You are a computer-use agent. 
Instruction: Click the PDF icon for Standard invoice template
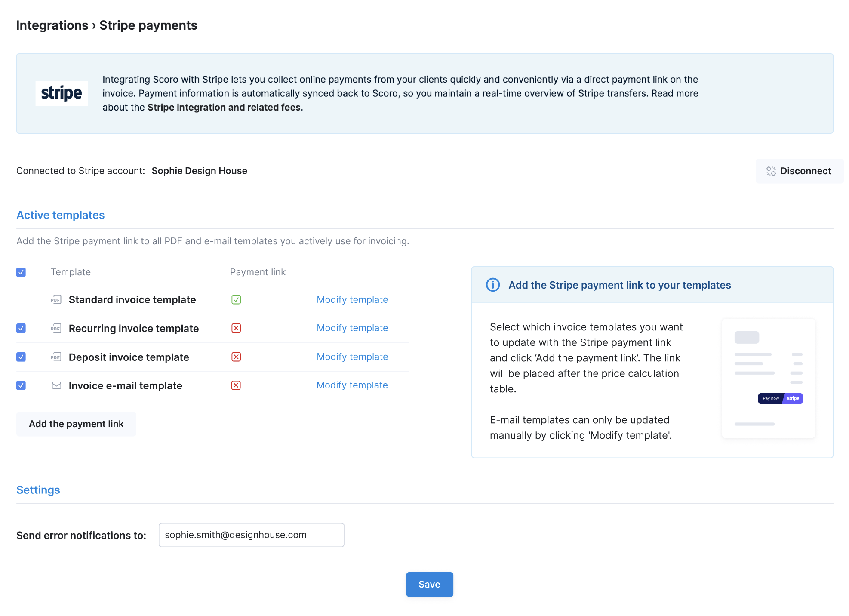click(56, 300)
